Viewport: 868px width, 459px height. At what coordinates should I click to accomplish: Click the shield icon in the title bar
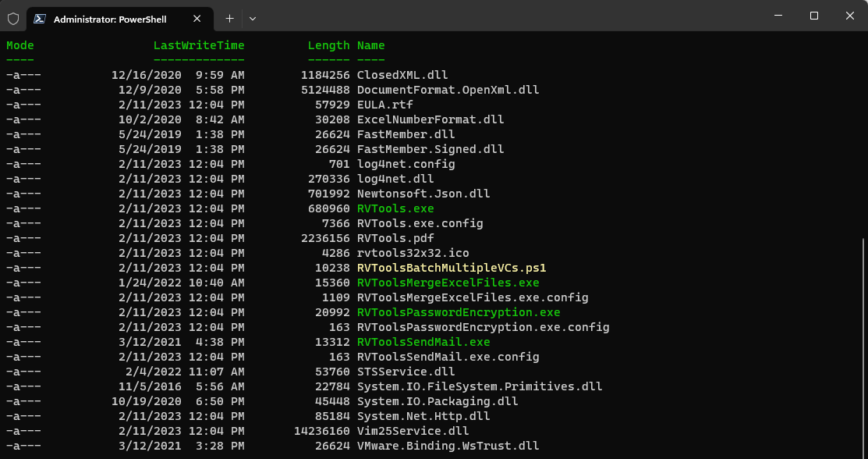[13, 19]
